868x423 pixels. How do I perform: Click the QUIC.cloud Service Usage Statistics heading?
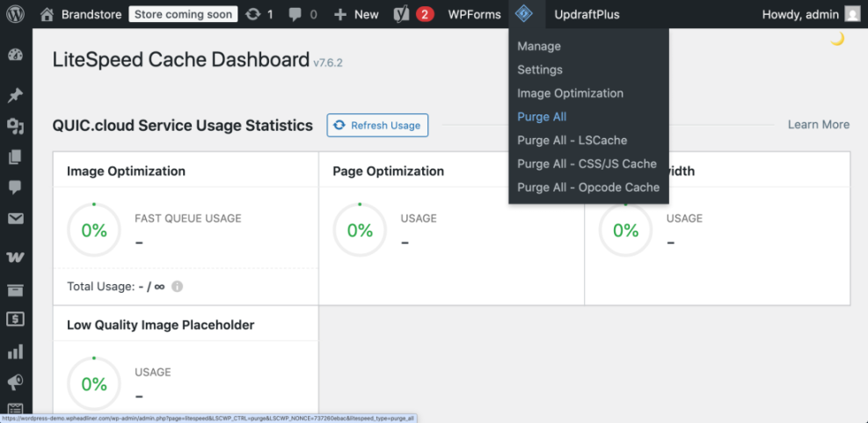click(x=183, y=126)
